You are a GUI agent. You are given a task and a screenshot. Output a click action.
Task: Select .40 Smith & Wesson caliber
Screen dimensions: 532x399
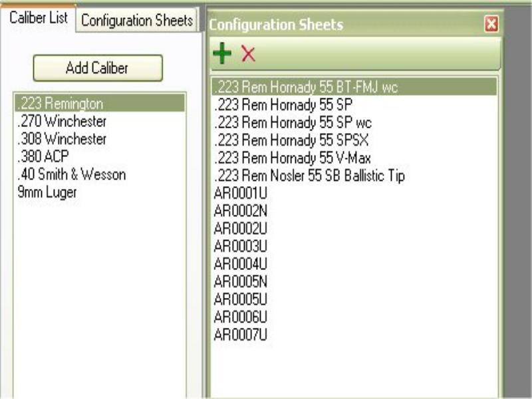[x=100, y=174]
